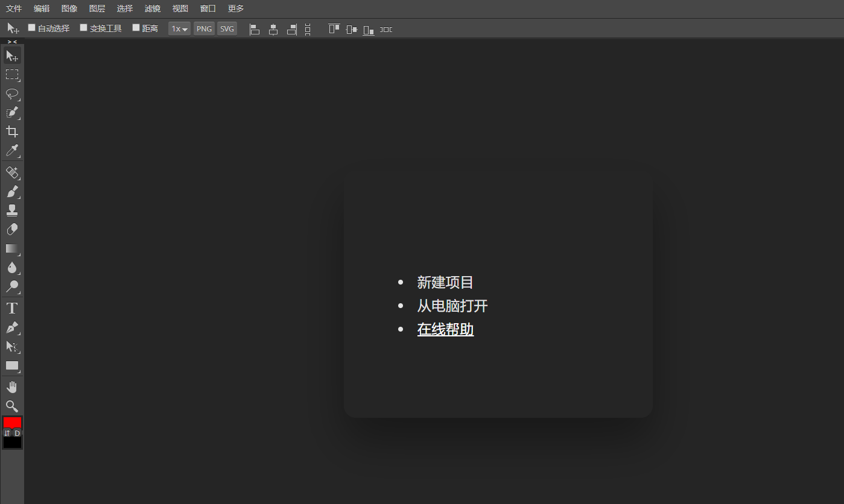Select the Dodge tool
Image resolution: width=844 pixels, height=504 pixels.
(12, 286)
